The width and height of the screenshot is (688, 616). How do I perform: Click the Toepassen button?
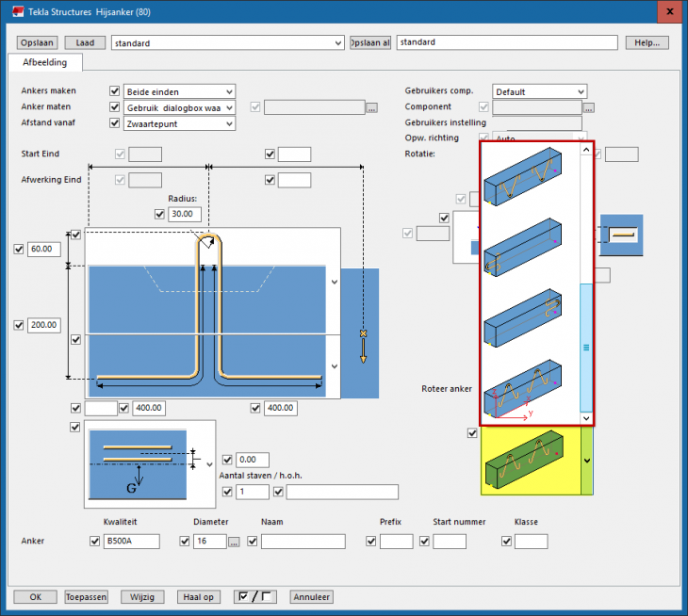[x=87, y=596]
